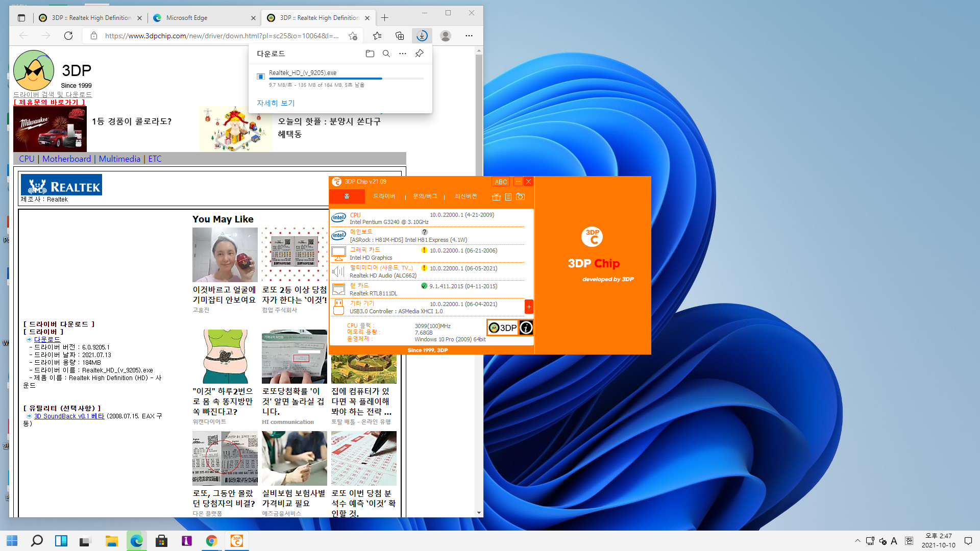Open the Windows Start menu

pyautogui.click(x=12, y=541)
